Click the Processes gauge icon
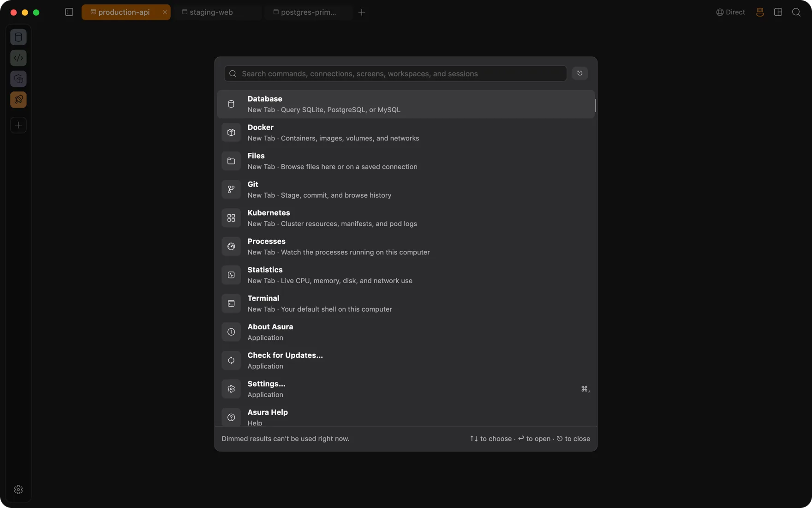The image size is (812, 508). pyautogui.click(x=231, y=247)
